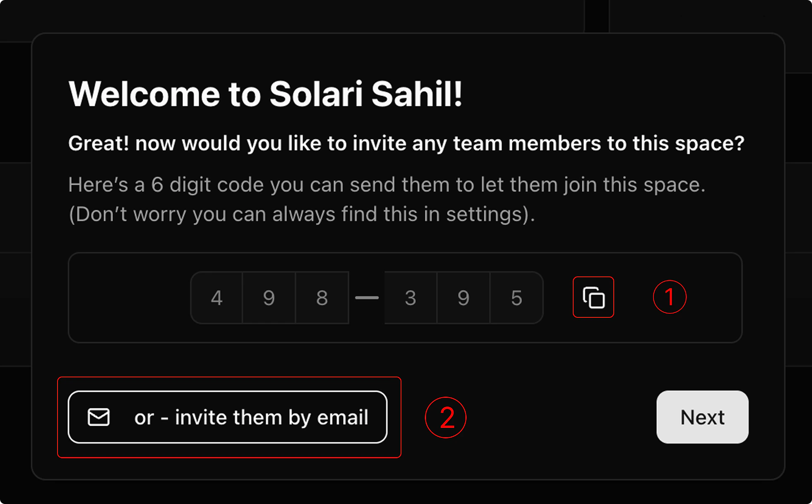Click the dash separator between code halves
Viewport: 812px width, 504px height.
(x=367, y=297)
